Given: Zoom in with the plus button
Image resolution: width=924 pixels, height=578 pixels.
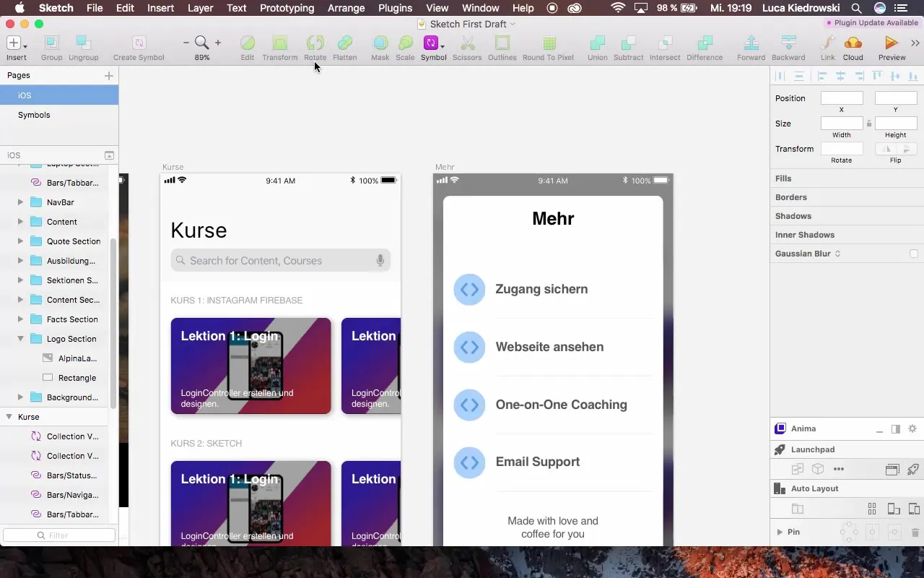Looking at the screenshot, I should coord(218,43).
